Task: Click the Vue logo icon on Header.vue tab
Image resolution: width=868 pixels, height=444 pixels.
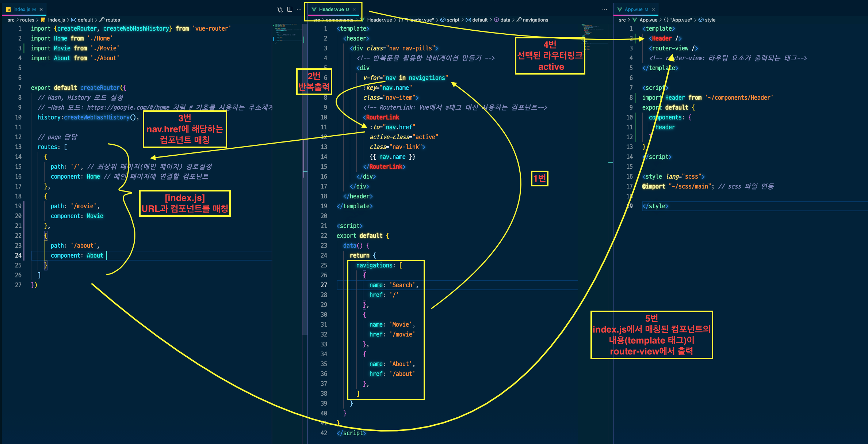Action: (313, 9)
